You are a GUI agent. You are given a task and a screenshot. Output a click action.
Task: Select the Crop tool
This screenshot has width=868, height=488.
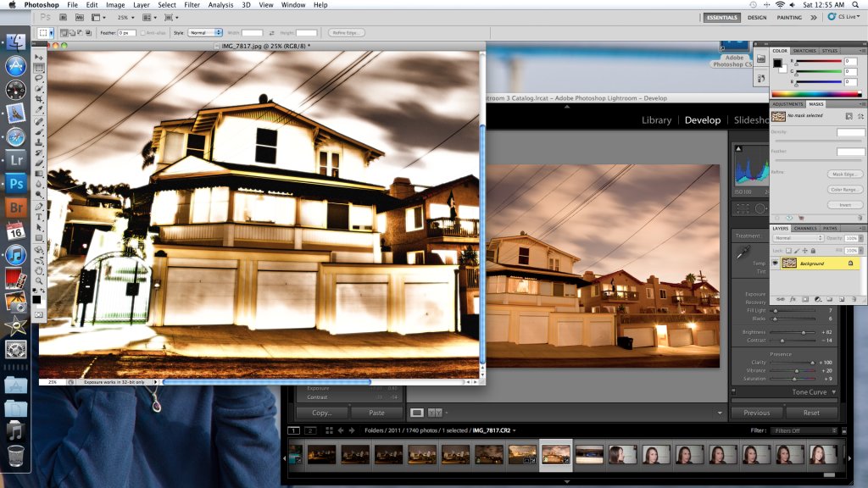(x=39, y=99)
